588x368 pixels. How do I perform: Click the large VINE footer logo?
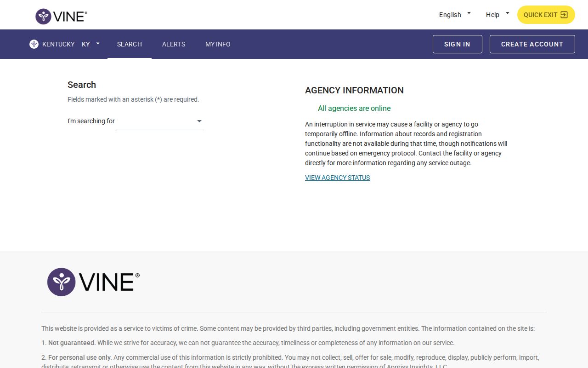pos(93,282)
